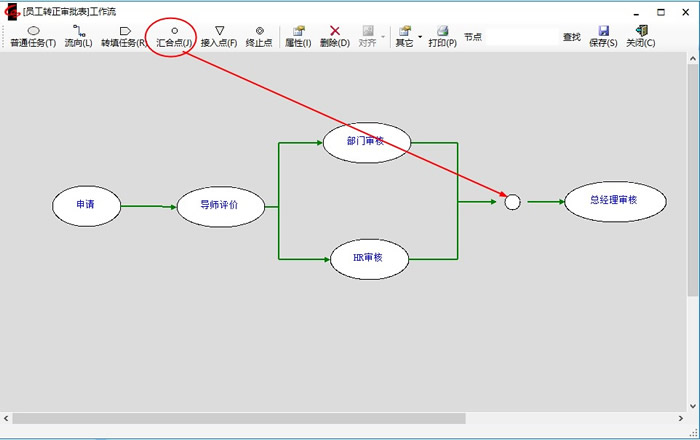Select the 部门审核 workflow node

[x=367, y=142]
